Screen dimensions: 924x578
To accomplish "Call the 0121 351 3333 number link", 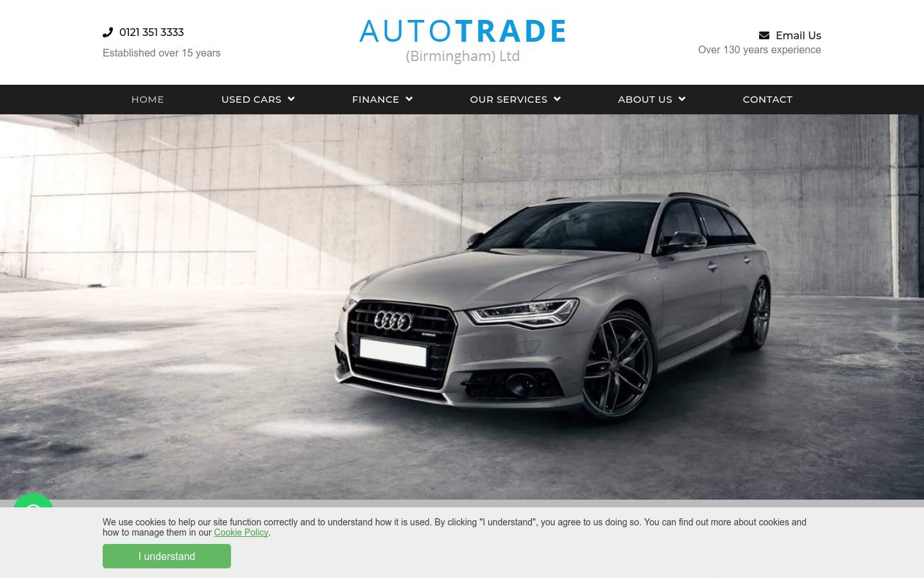I will pos(151,32).
